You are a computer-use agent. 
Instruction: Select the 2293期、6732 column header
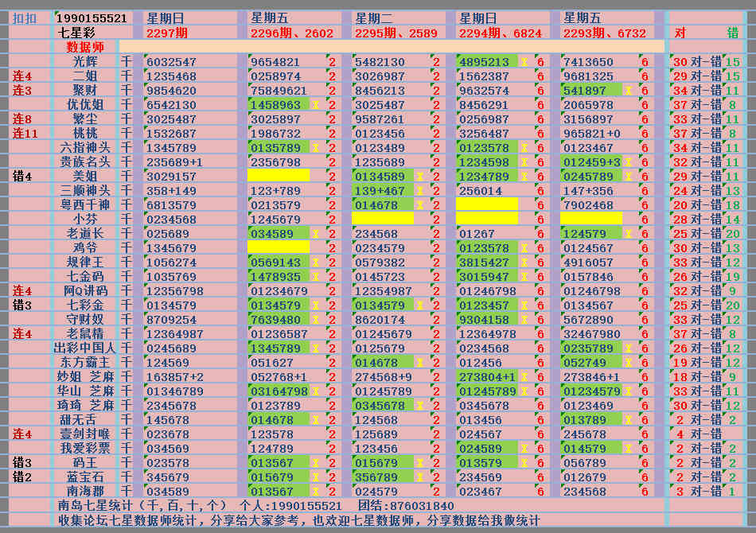coord(605,33)
